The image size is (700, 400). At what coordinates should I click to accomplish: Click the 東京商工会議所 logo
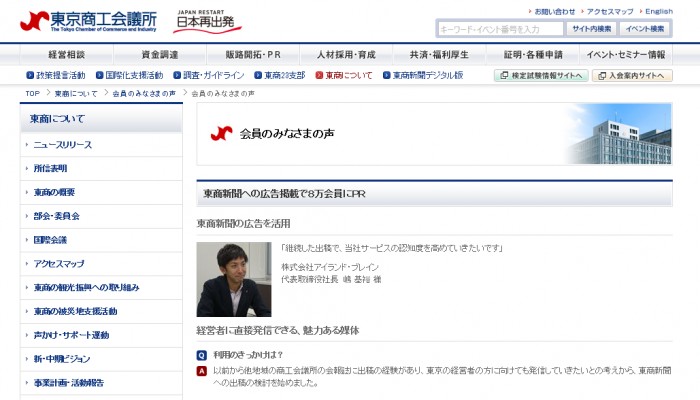coord(88,20)
